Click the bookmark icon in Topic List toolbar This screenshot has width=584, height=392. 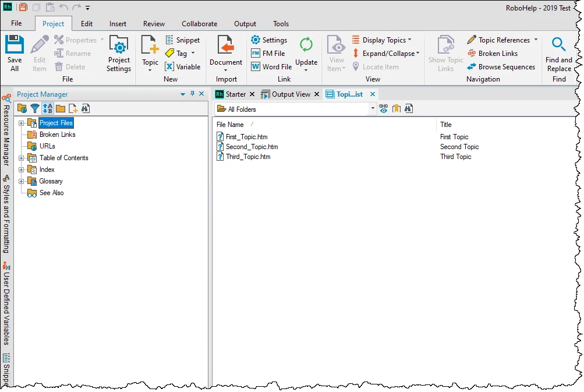point(396,108)
